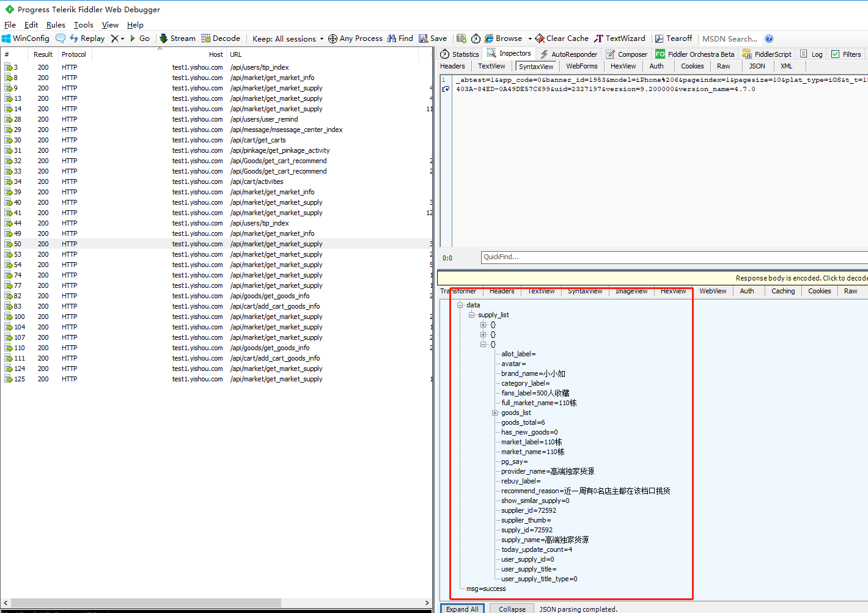The width and height of the screenshot is (868, 613).
Task: Select session 28 user_remind row
Action: point(216,119)
